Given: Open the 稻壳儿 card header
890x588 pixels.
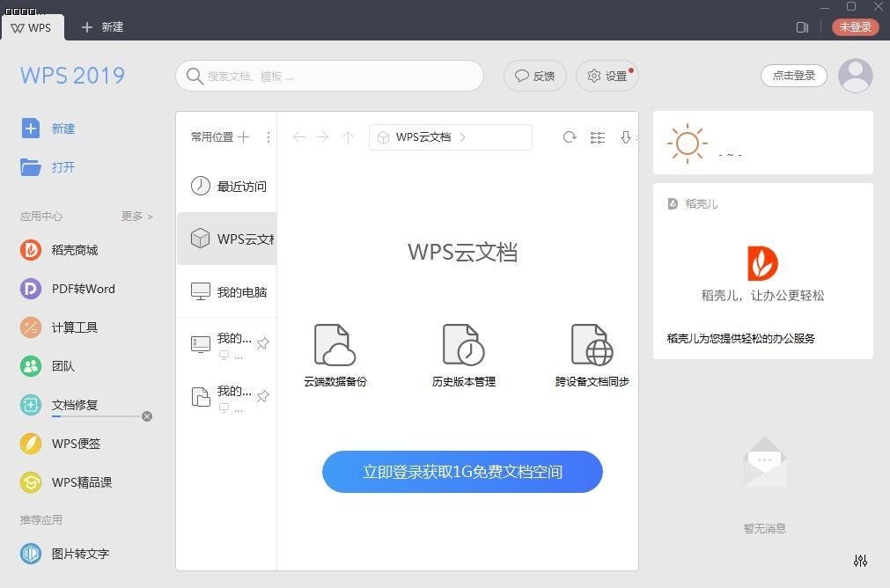Looking at the screenshot, I should [693, 203].
